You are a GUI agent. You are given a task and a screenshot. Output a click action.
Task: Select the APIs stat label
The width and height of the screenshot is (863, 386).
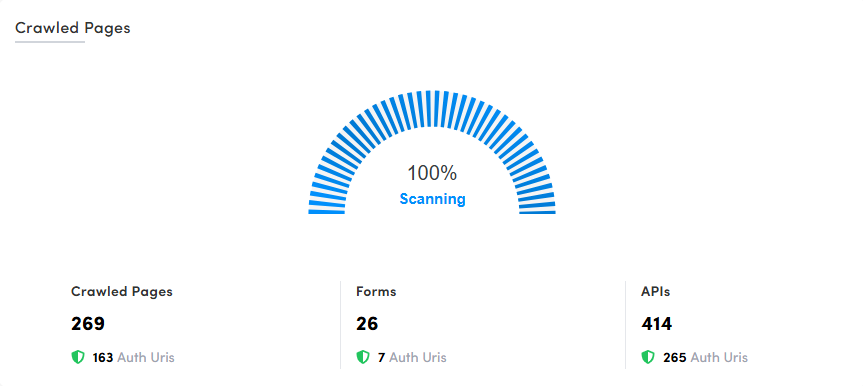click(656, 291)
